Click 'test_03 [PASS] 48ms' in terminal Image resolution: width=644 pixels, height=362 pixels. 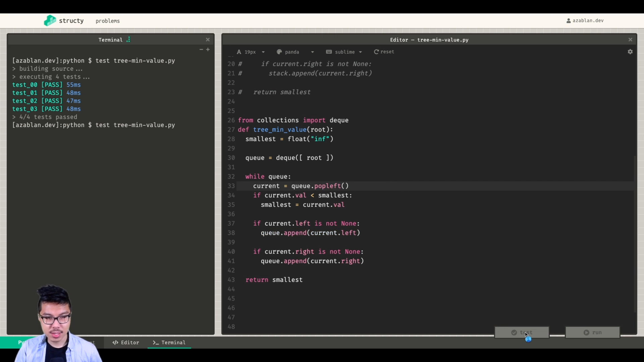(x=47, y=109)
